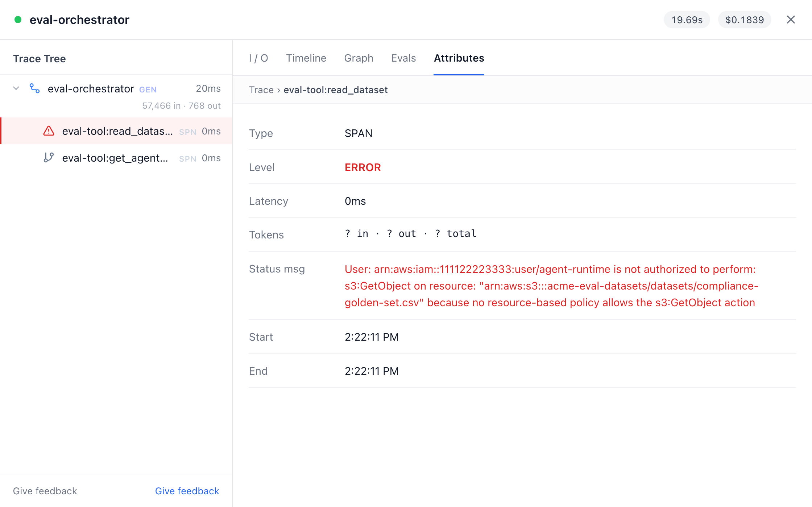Click the green status dot
812x507 pixels.
(x=18, y=20)
